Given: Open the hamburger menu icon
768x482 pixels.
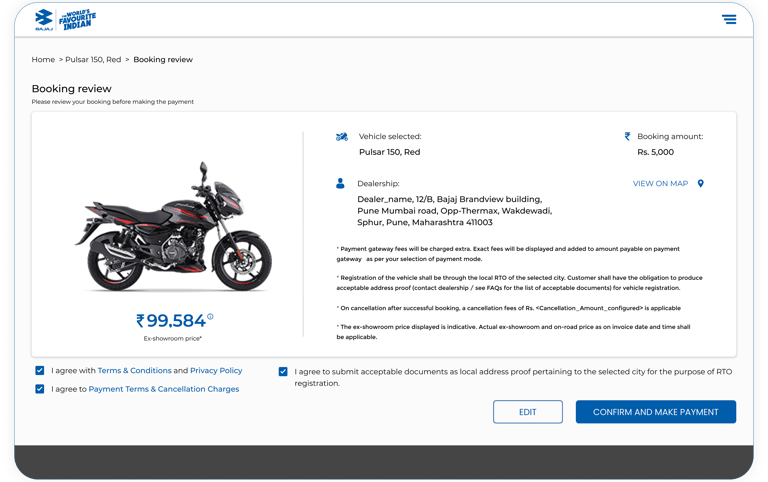Looking at the screenshot, I should 729,19.
